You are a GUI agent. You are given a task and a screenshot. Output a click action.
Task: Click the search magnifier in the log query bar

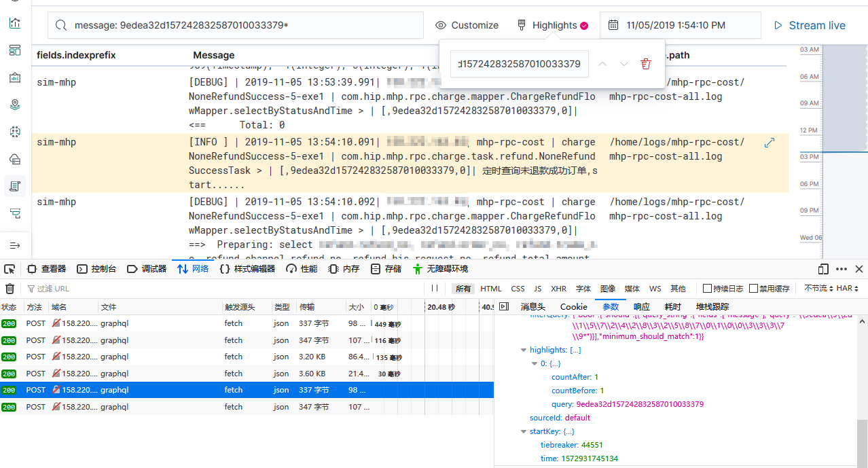coord(61,25)
